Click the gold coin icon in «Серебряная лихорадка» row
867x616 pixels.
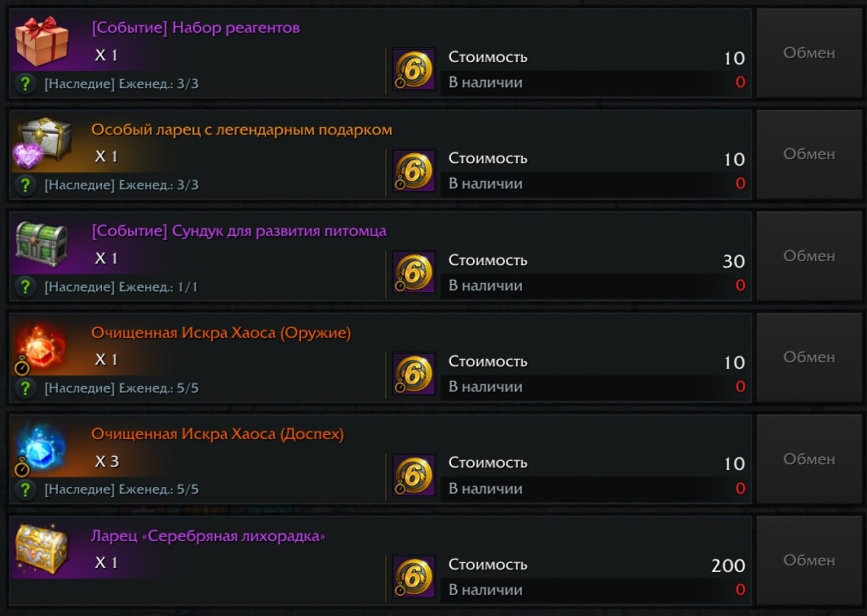tap(414, 575)
